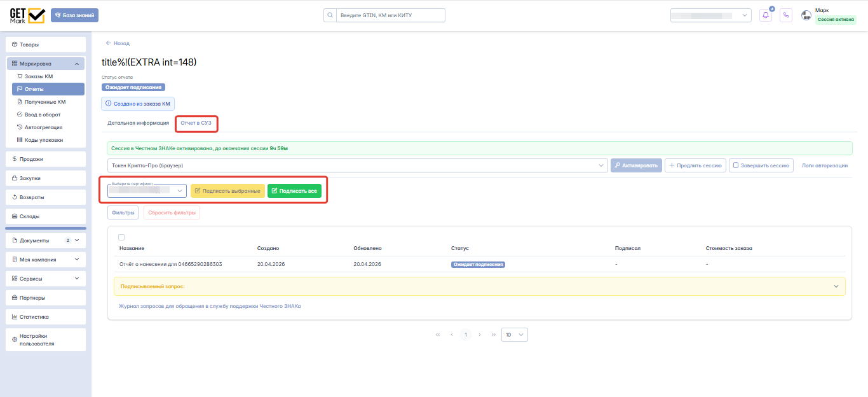The height and width of the screenshot is (397, 868).
Task: Open Заказы КМ in sidebar
Action: click(x=48, y=76)
